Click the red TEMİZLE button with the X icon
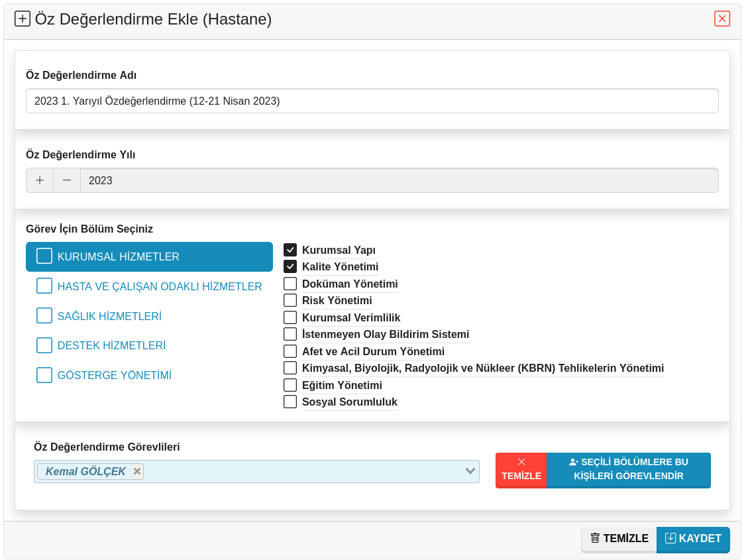Screen dimensions: 748x560 coord(521,470)
